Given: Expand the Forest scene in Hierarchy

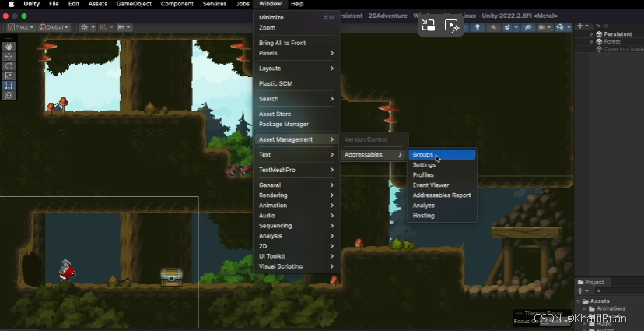Looking at the screenshot, I should coord(592,41).
